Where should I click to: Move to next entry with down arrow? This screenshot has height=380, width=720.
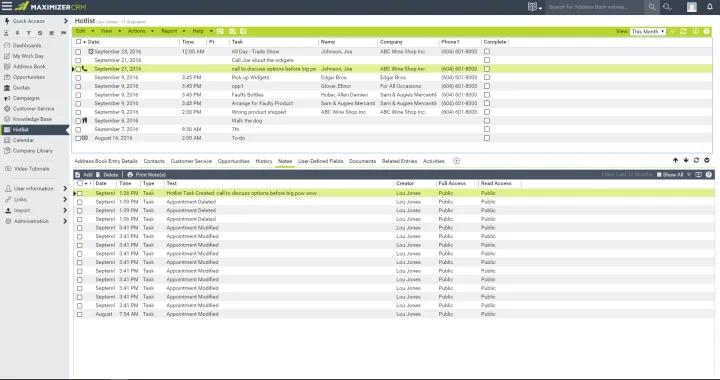click(x=686, y=160)
